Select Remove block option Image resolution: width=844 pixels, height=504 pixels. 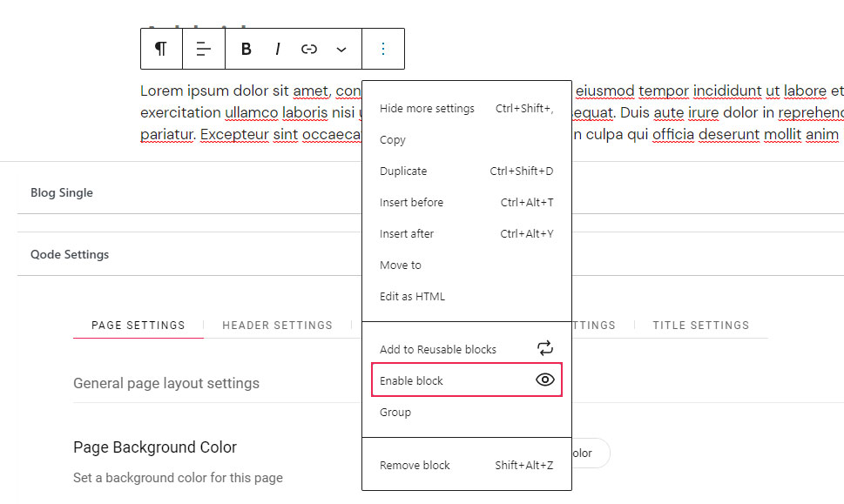pos(467,466)
